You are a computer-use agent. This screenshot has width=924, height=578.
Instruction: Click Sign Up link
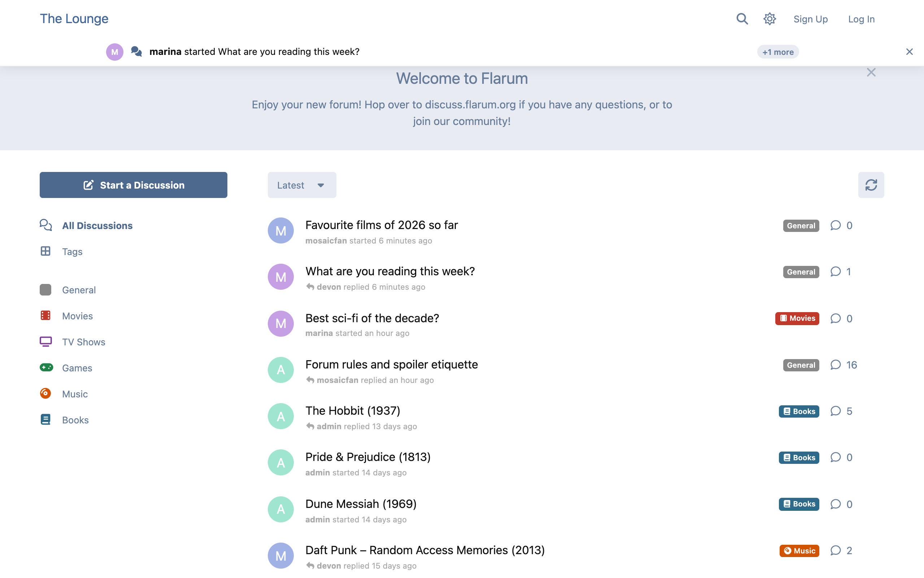(x=810, y=19)
